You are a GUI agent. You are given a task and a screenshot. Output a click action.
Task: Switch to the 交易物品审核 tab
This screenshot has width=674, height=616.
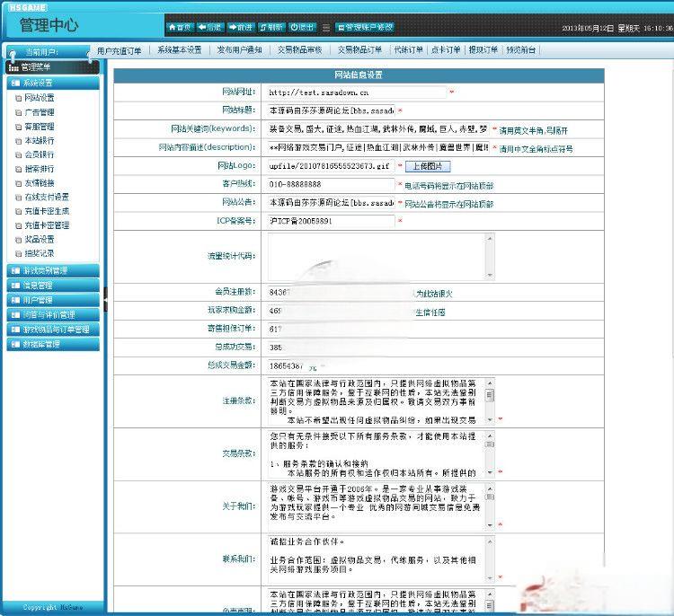tap(299, 50)
